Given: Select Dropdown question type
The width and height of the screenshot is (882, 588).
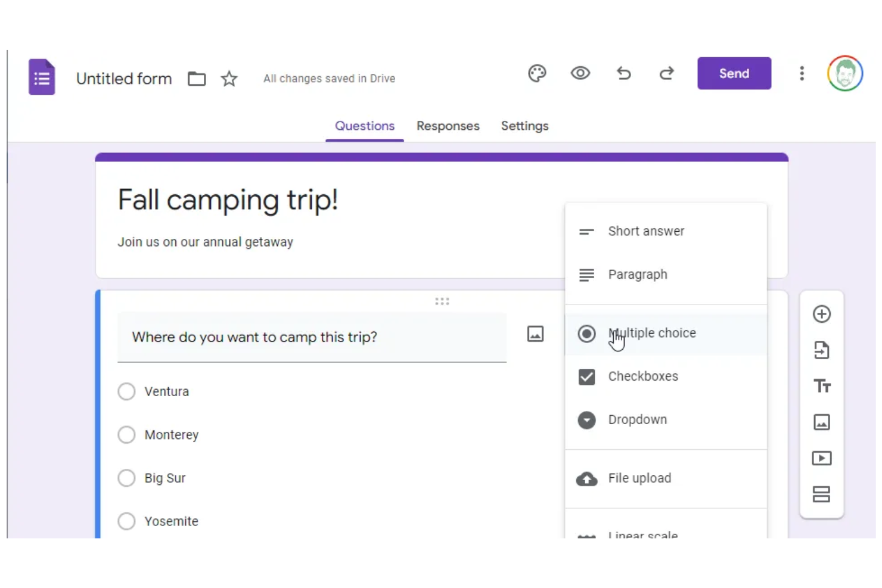Looking at the screenshot, I should tap(638, 420).
